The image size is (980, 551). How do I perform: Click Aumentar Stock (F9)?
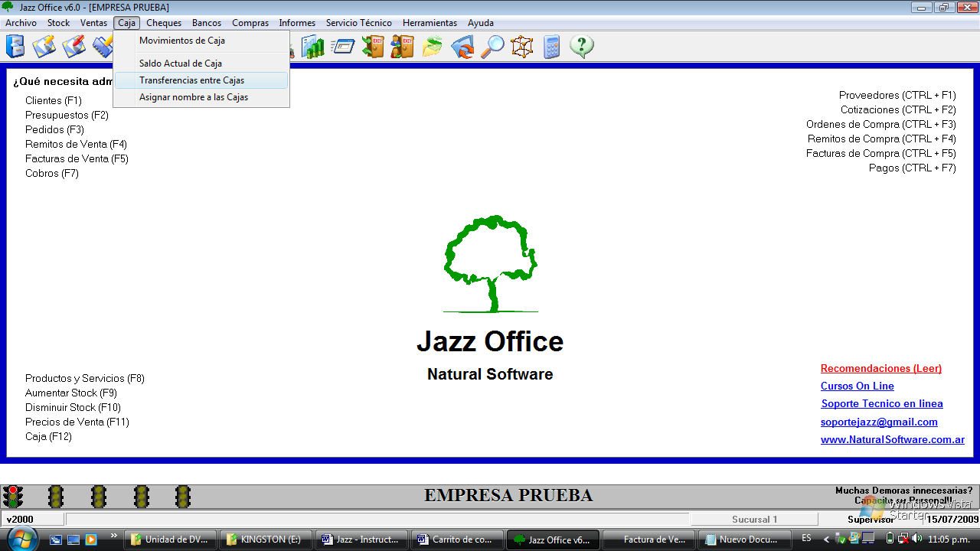point(71,393)
